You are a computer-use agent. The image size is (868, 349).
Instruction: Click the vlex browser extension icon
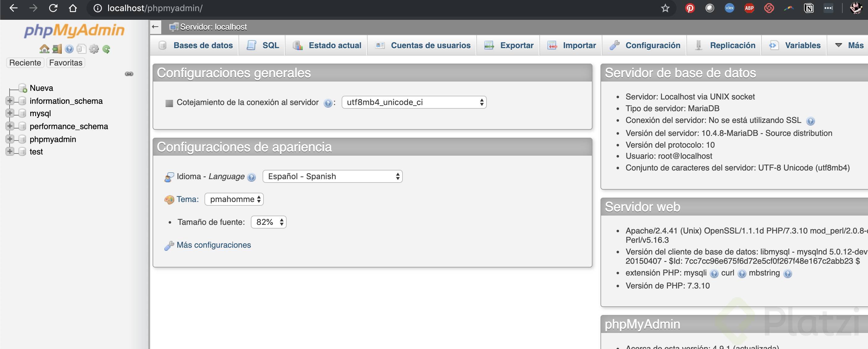(x=729, y=8)
